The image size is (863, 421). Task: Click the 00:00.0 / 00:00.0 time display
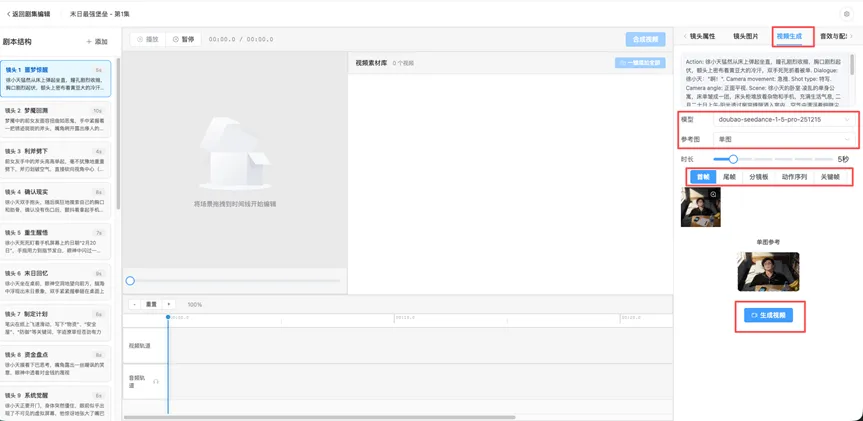[241, 39]
